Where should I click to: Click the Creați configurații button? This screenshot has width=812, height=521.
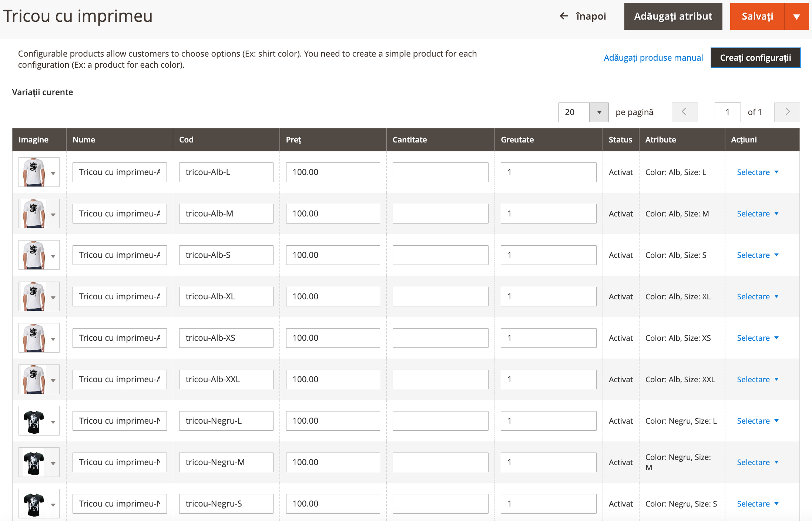(x=755, y=58)
